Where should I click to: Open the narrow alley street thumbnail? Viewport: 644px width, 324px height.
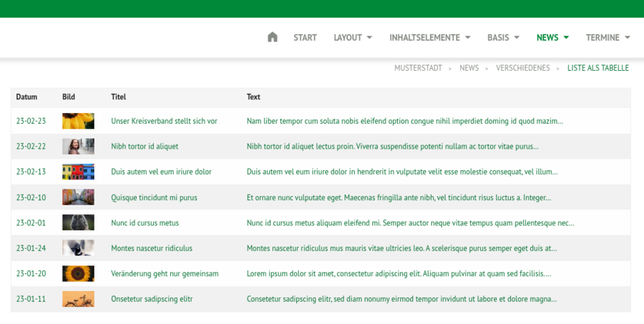pyautogui.click(x=78, y=197)
